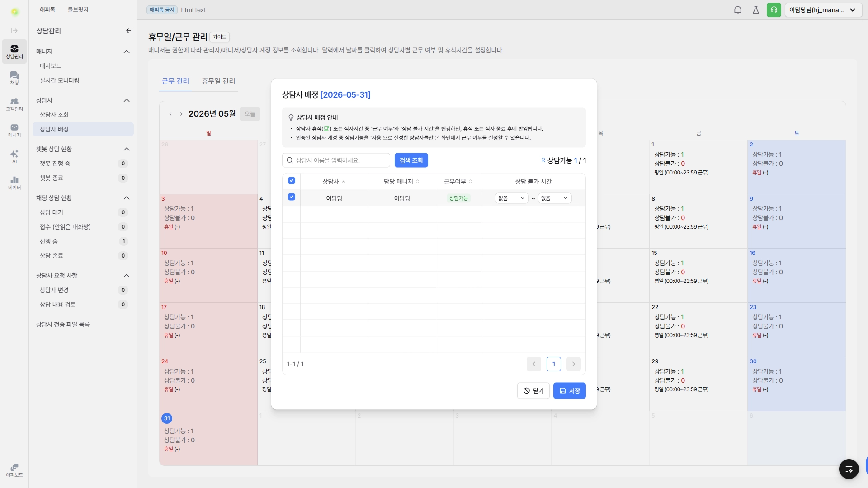Open 상담사 배정 menu item
868x488 pixels.
[x=83, y=129]
